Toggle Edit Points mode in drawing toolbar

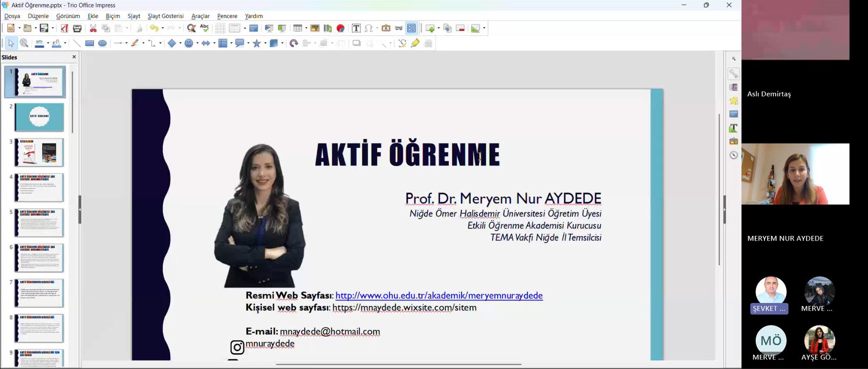(x=402, y=43)
